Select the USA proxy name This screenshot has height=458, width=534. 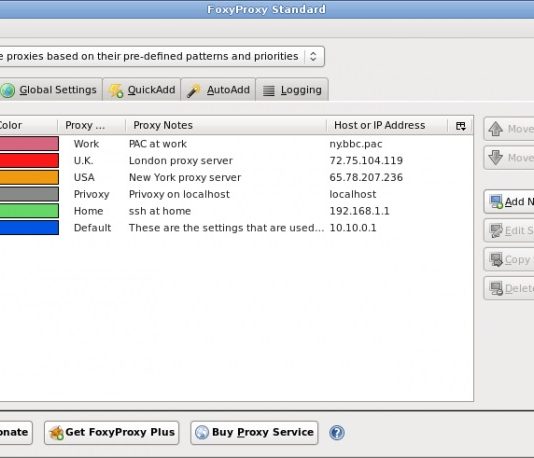coord(84,177)
